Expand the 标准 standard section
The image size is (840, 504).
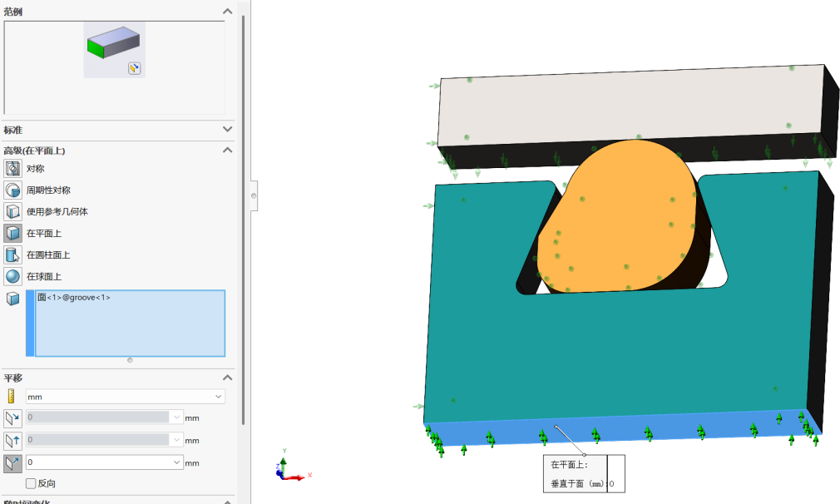tap(228, 129)
